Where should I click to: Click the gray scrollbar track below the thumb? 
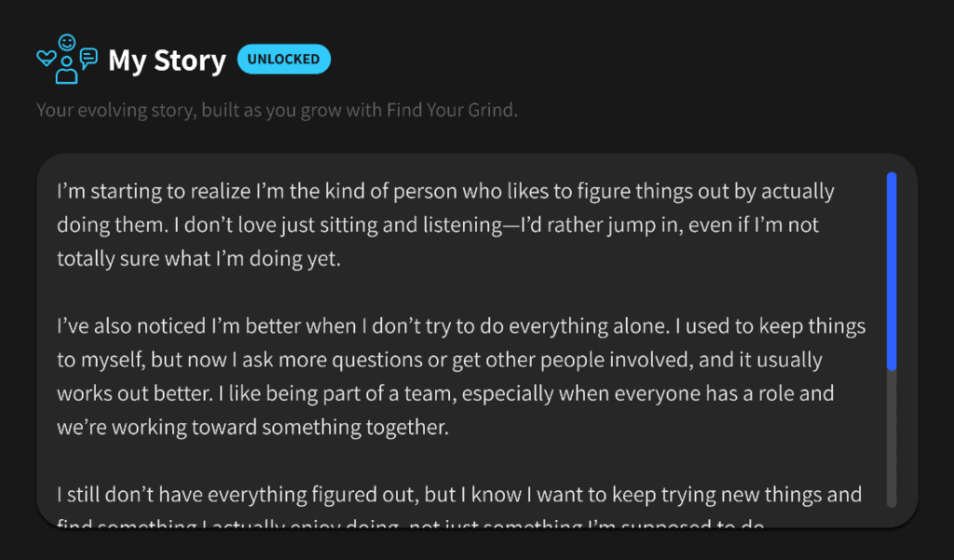tap(892, 438)
